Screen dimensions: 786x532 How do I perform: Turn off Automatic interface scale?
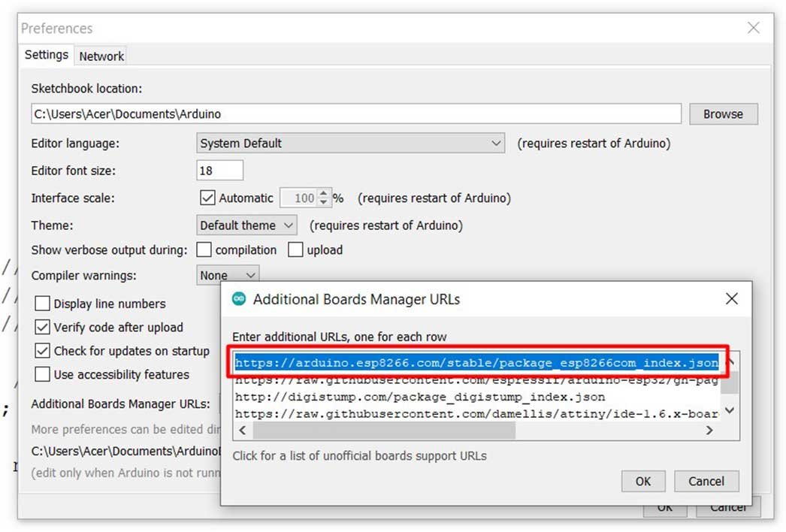point(208,198)
